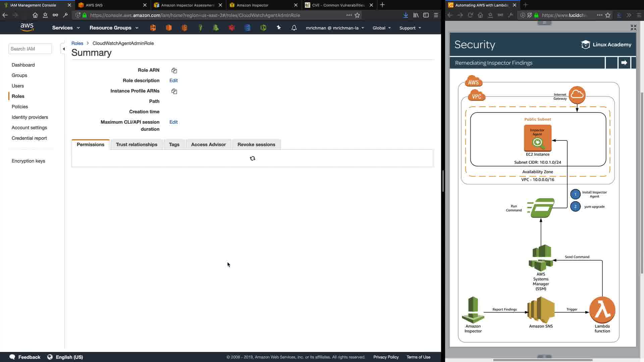
Task: Go to the Roles breadcrumb link
Action: pyautogui.click(x=77, y=43)
